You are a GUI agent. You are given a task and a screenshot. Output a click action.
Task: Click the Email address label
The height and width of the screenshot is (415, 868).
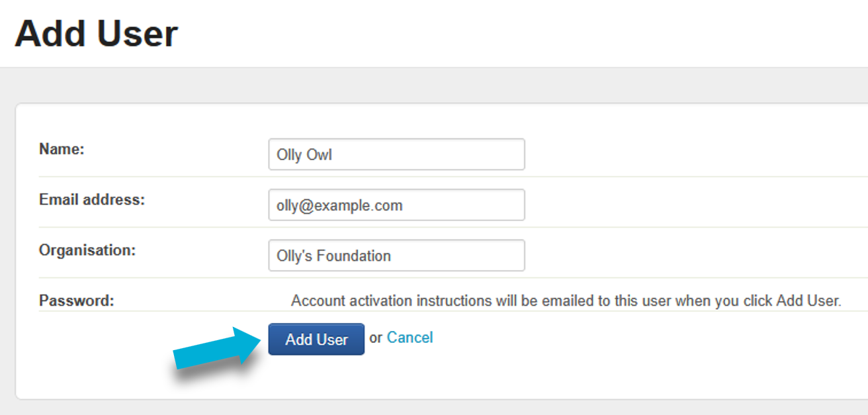pyautogui.click(x=92, y=199)
